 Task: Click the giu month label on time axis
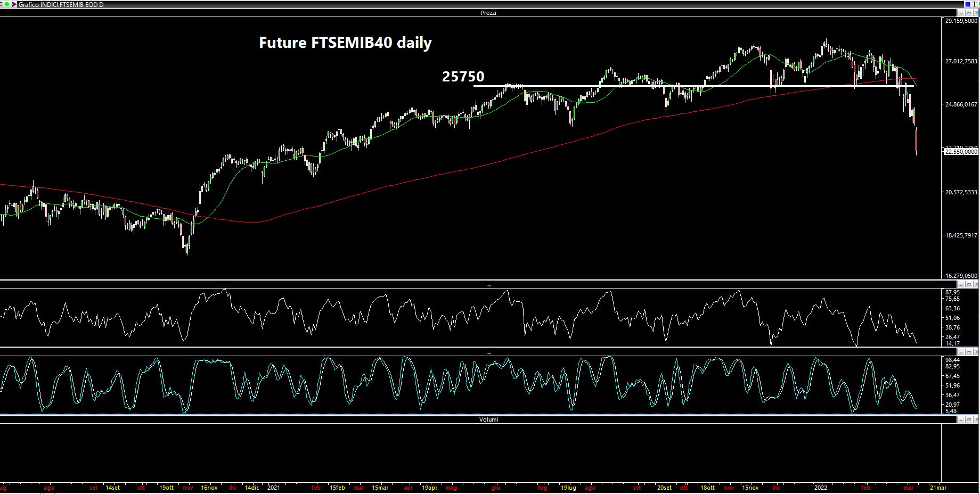pyautogui.click(x=495, y=487)
